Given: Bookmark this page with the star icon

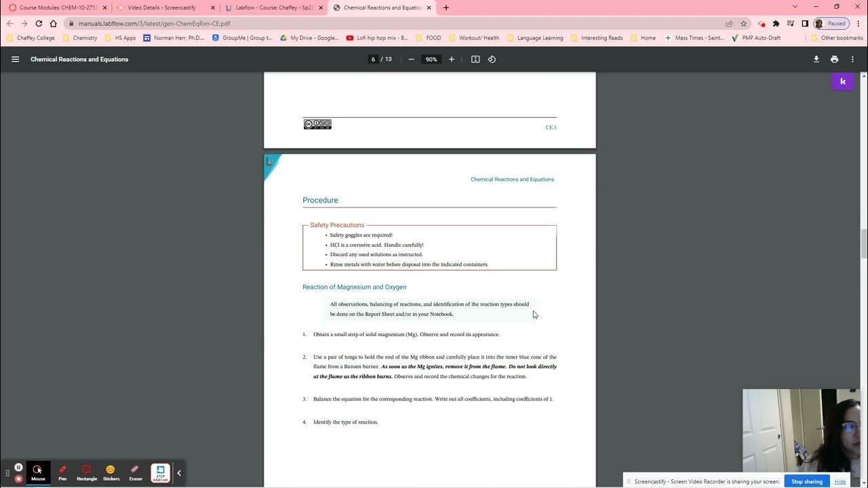Looking at the screenshot, I should (743, 23).
